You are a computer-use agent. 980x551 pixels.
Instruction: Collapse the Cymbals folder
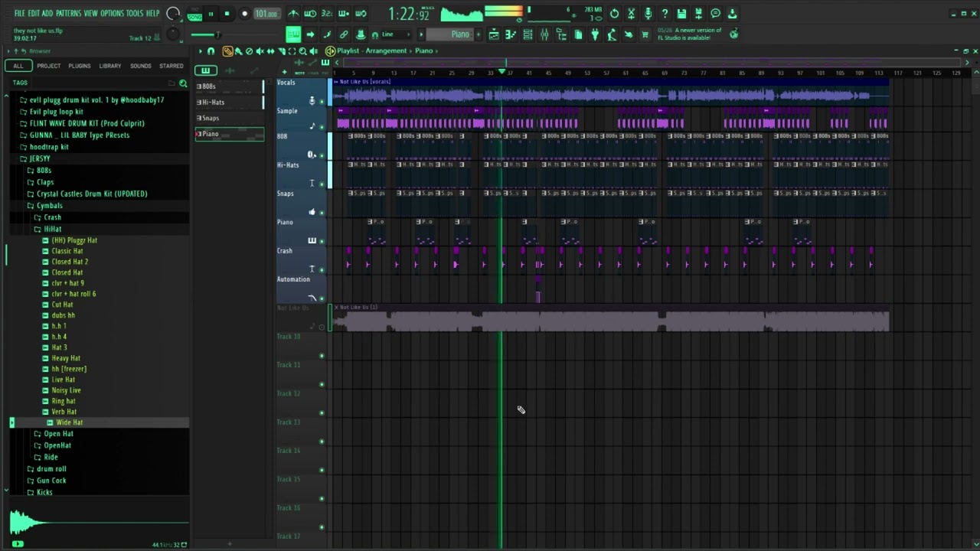click(45, 205)
